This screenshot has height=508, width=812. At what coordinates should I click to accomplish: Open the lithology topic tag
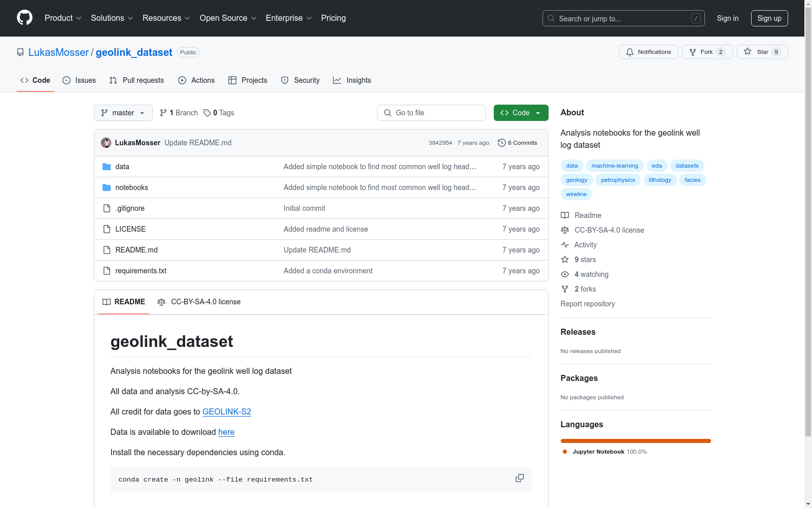pyautogui.click(x=660, y=180)
